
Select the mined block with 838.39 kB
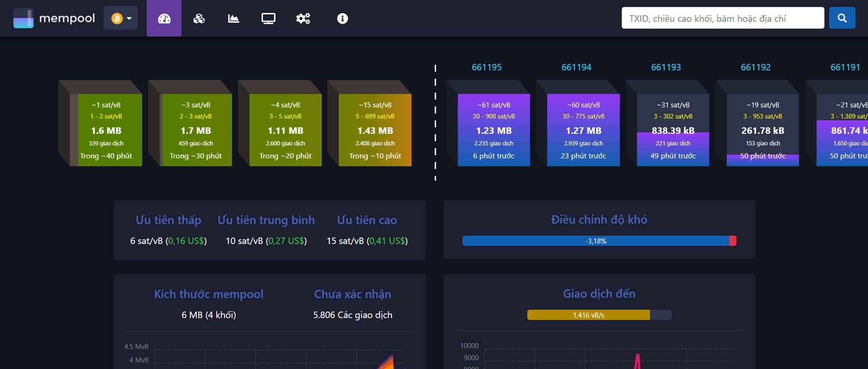[x=673, y=130]
